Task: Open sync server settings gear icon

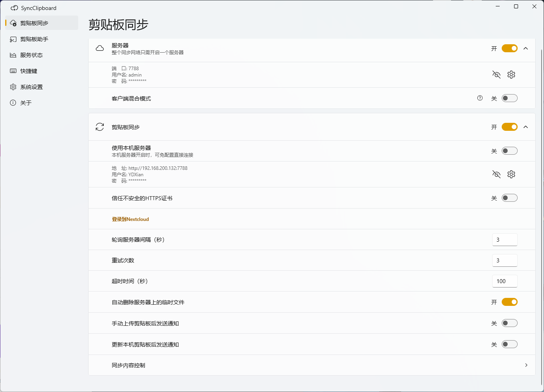Action: (511, 174)
